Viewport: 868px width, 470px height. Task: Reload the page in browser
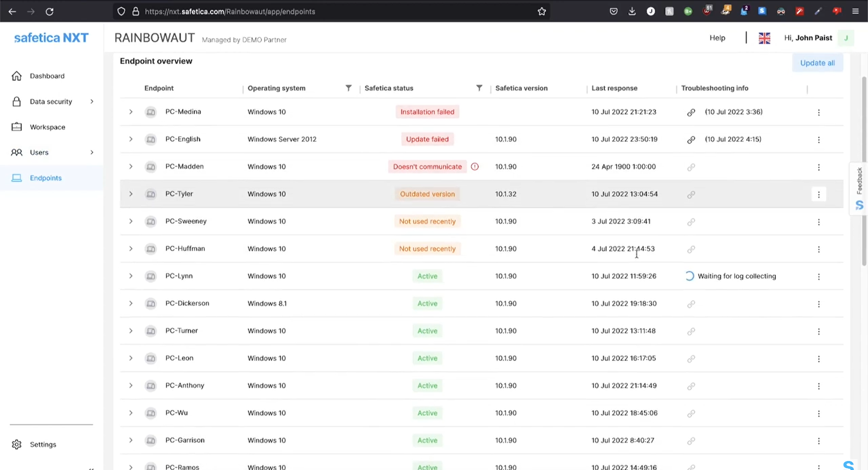[49, 11]
